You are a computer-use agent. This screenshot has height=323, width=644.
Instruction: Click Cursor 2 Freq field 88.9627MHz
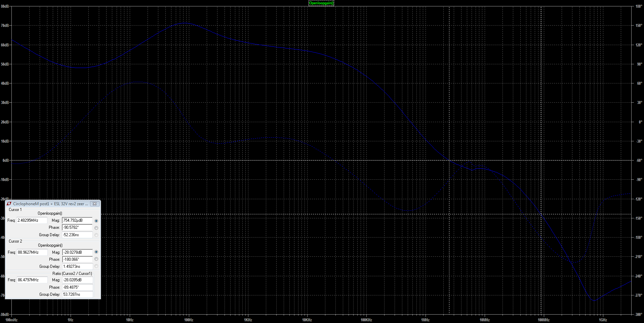pyautogui.click(x=32, y=252)
